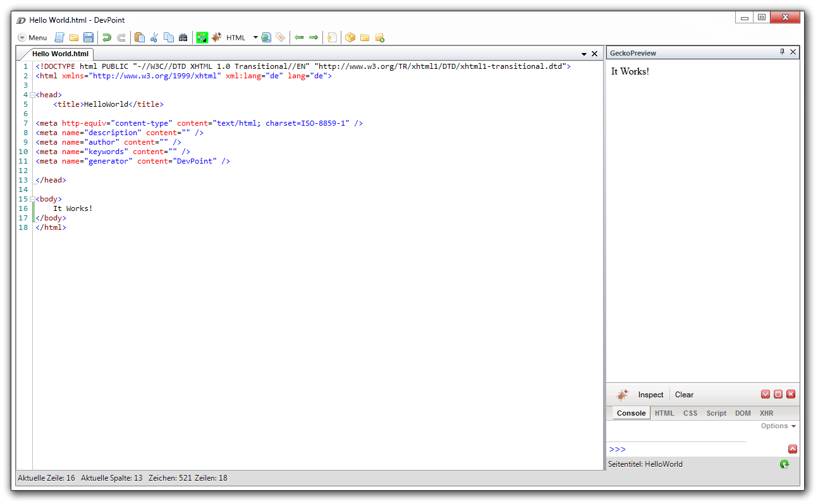Collapse the head tag fold marker
The height and width of the screenshot is (504, 818).
point(32,95)
